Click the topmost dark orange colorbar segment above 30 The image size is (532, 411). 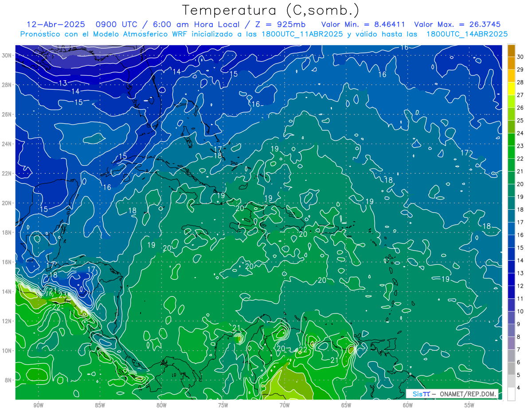click(511, 51)
